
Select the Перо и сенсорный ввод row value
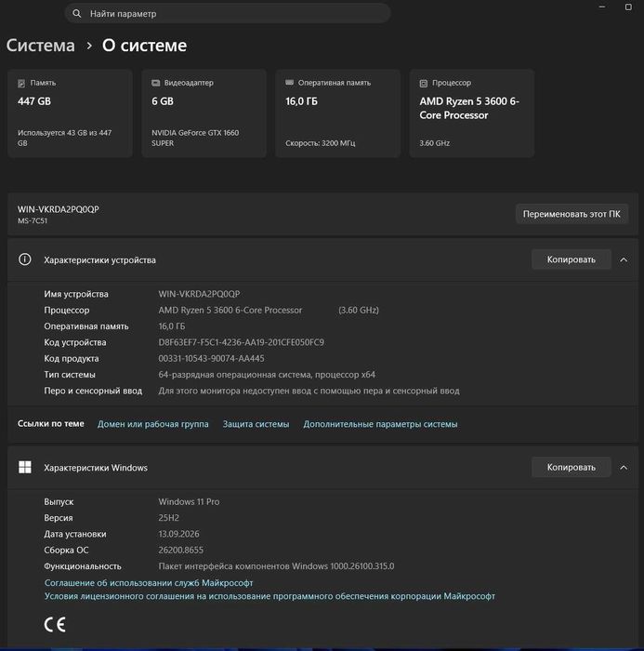click(x=309, y=391)
